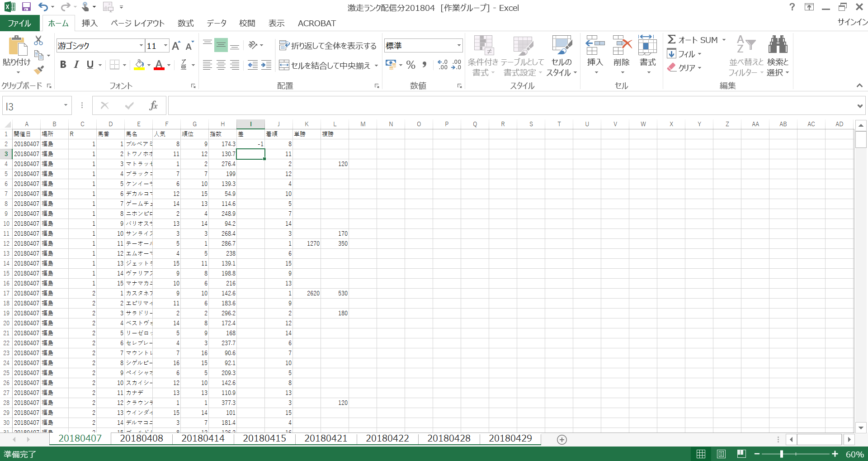Click the decrease indent icon
868x461 pixels.
tap(253, 65)
